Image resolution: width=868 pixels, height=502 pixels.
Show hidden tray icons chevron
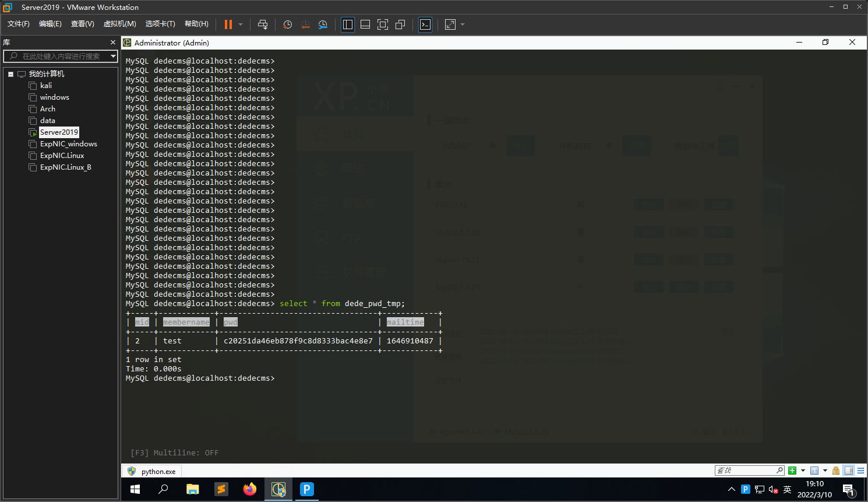coord(732,489)
